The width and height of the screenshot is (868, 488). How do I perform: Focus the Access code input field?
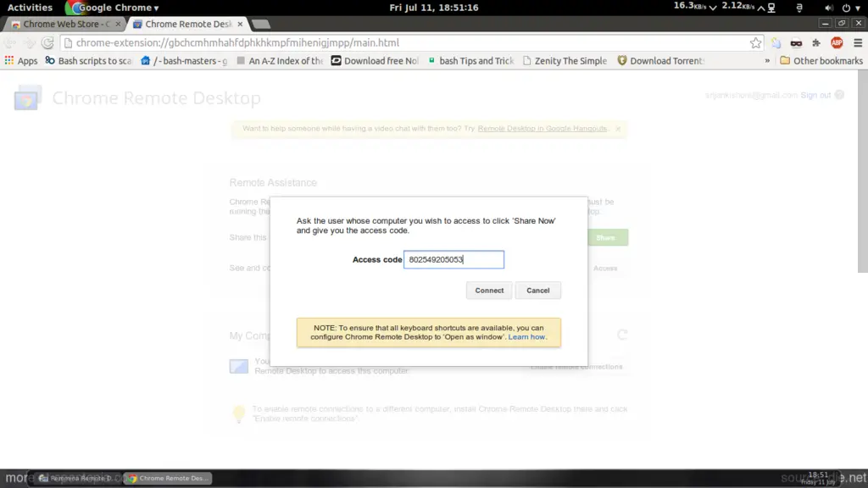(454, 259)
